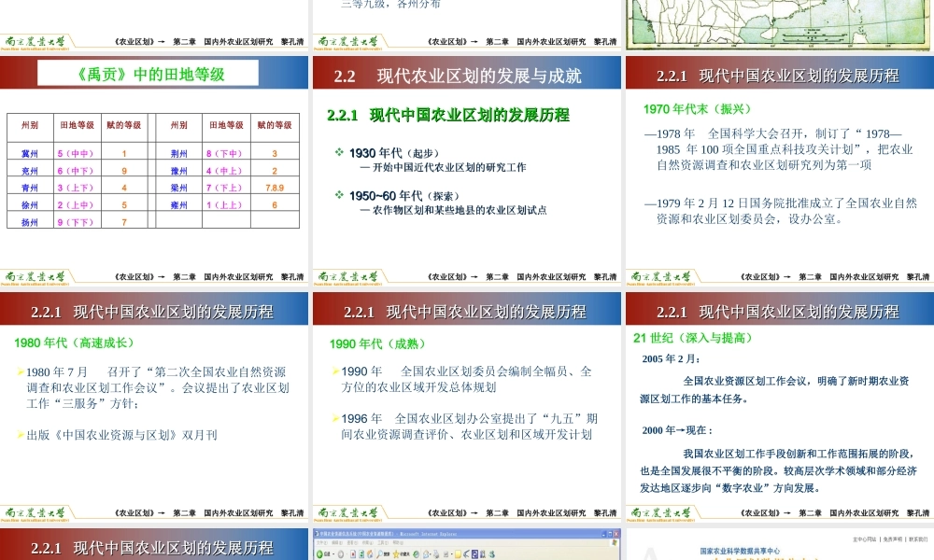Click the Stop icon on the IE toolbar

point(352,553)
